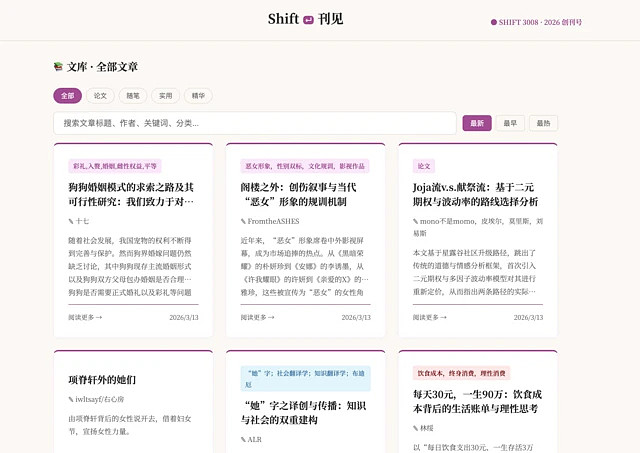This screenshot has height=453, width=640.
Task: Select the 精华 category filter
Action: (198, 96)
